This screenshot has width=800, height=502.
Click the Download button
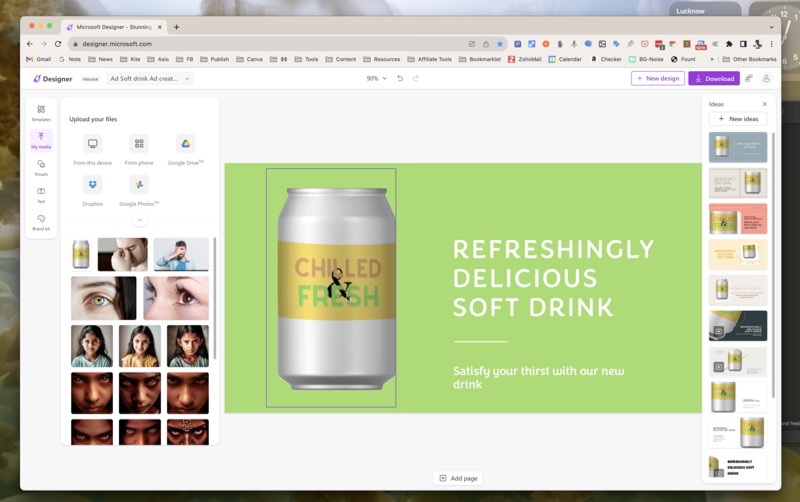[x=714, y=78]
